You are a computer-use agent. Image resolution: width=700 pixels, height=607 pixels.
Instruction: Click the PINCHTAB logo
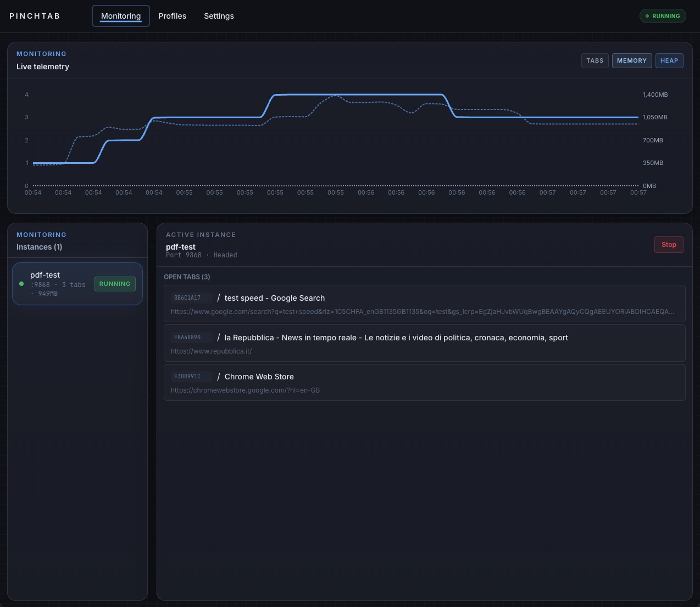tap(34, 16)
